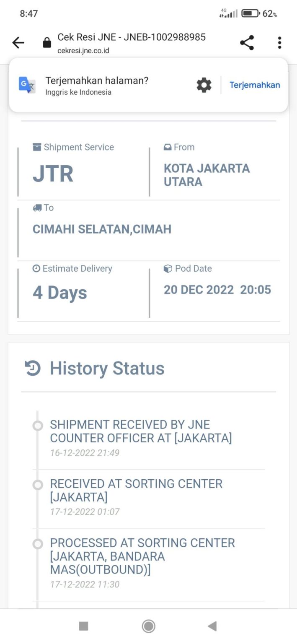Tap the battery indicator in the status bar
Image resolution: width=297 pixels, height=644 pixels.
[249, 13]
